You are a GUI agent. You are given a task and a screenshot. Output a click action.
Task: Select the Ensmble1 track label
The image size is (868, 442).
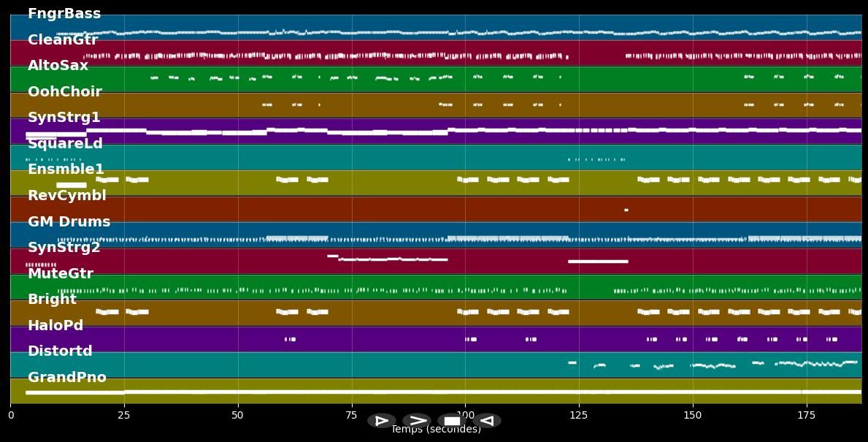[x=66, y=169]
